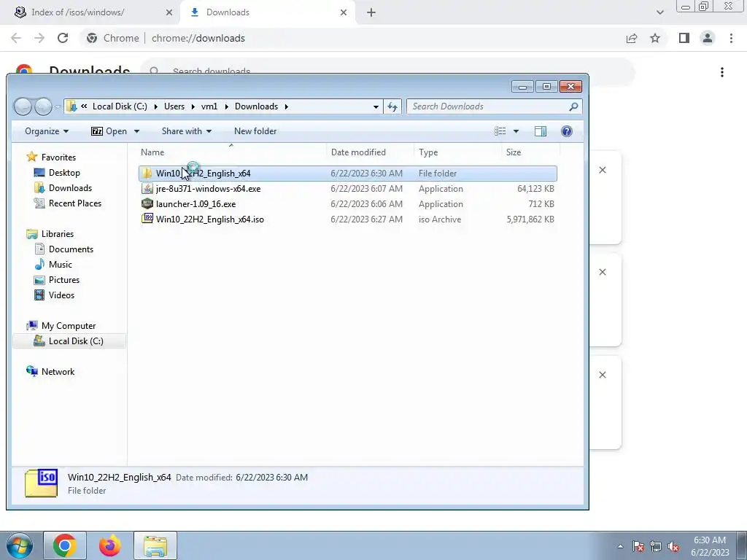The height and width of the screenshot is (560, 747).
Task: Open a new Chrome tab
Action: [371, 12]
